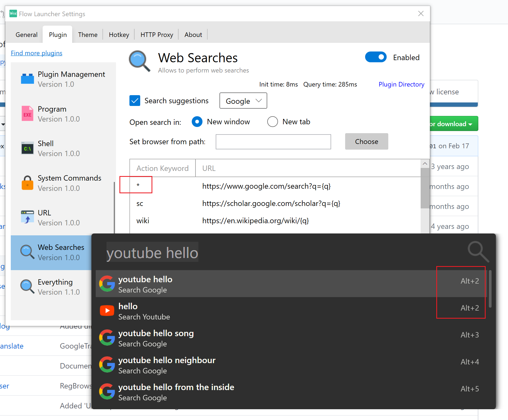Click the 'Query time: 285ms' text

330,84
